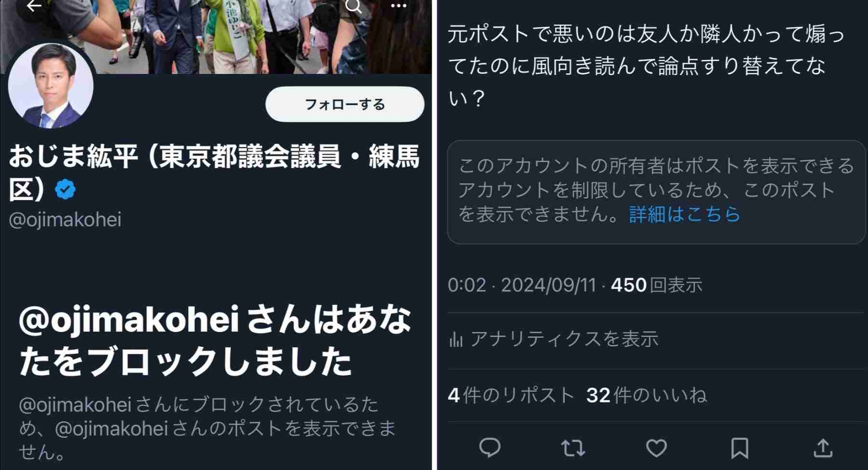Click the blue verified badge
This screenshot has height=470, width=868.
click(65, 189)
